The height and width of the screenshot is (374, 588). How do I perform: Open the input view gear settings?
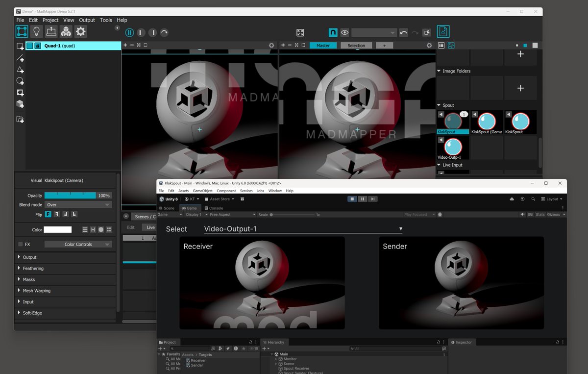271,46
